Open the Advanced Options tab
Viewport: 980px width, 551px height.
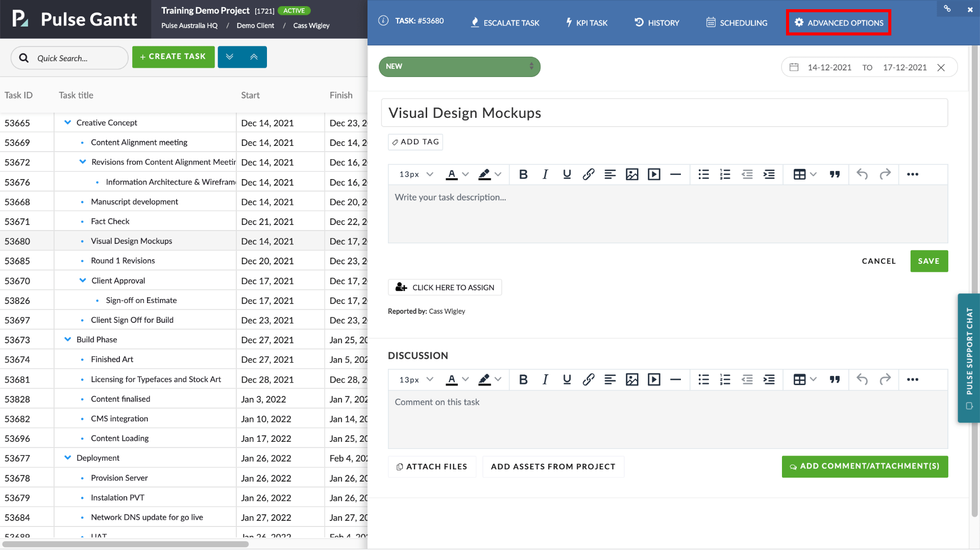point(839,23)
